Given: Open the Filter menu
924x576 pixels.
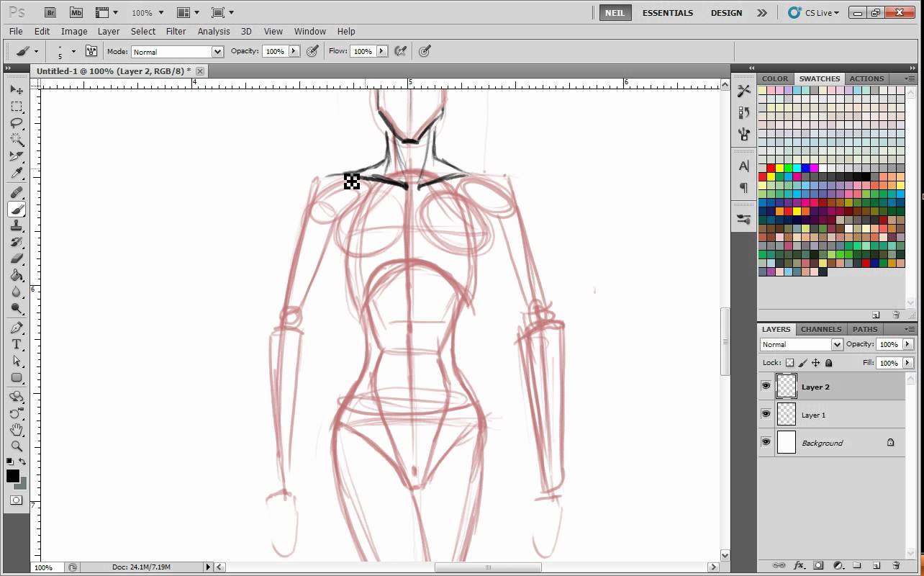Looking at the screenshot, I should point(176,31).
